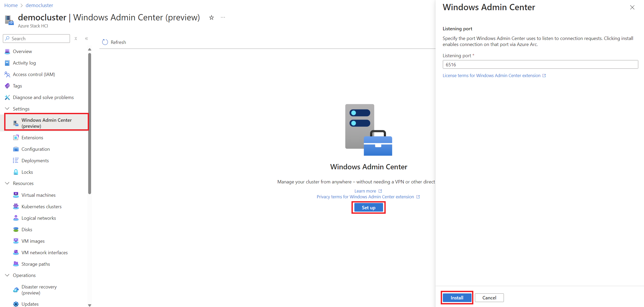Click the Set up button

(368, 208)
